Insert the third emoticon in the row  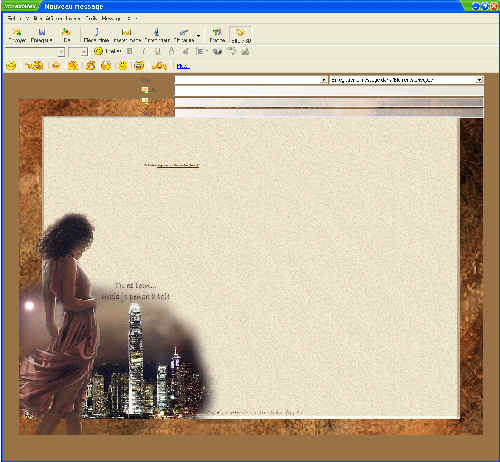tap(56, 66)
